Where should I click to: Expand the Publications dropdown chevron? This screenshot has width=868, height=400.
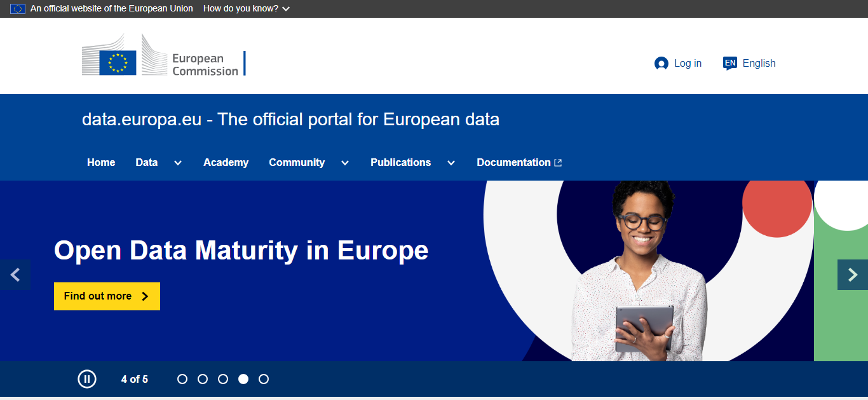(451, 163)
